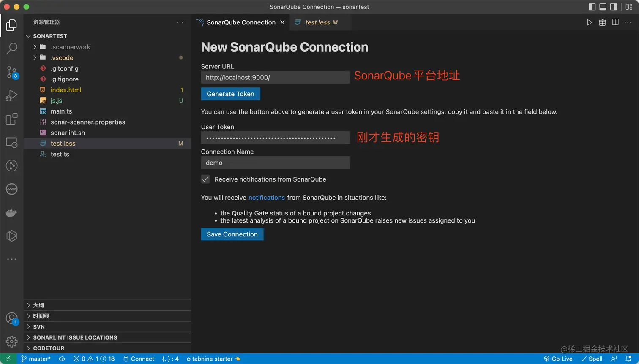Expand the SVN section

(x=107, y=327)
